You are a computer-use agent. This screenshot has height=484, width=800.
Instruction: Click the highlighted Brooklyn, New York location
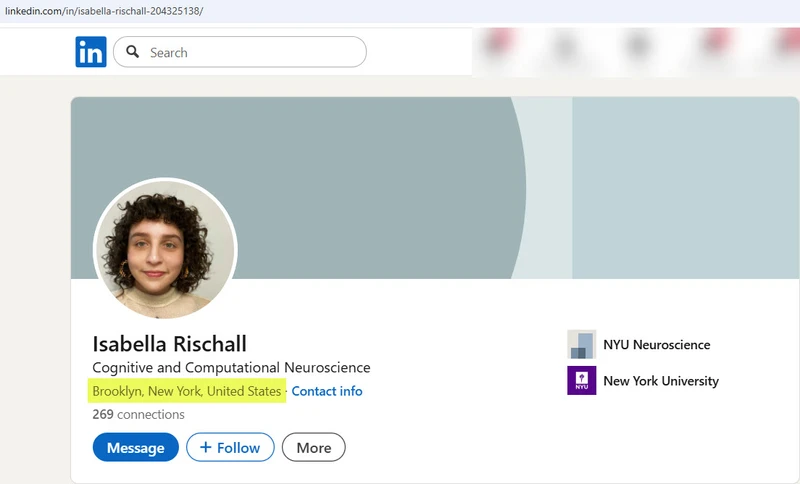pos(187,391)
